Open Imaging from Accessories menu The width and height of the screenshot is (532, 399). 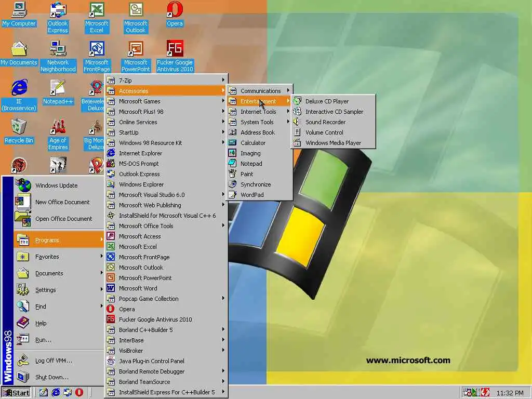(260, 153)
